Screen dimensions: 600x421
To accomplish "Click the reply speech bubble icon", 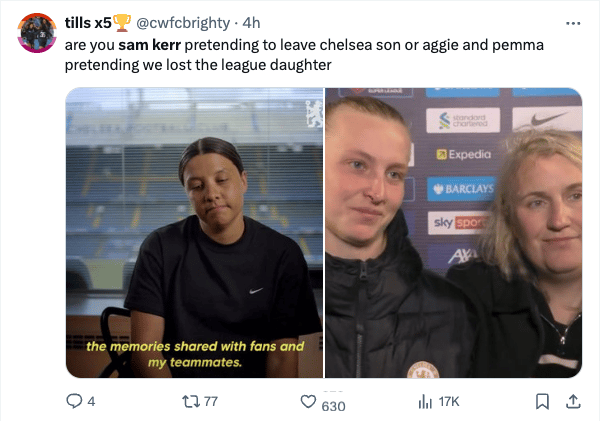I will [x=73, y=401].
